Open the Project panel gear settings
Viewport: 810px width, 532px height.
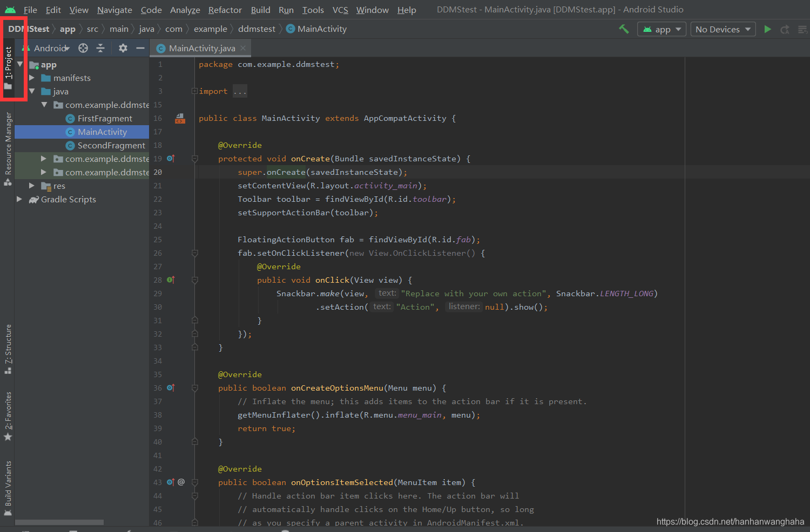(123, 48)
